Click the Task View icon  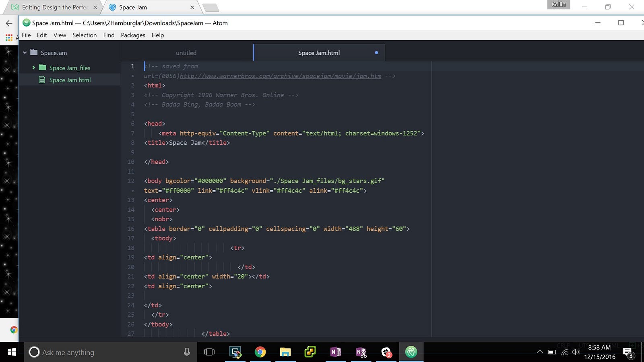click(209, 352)
